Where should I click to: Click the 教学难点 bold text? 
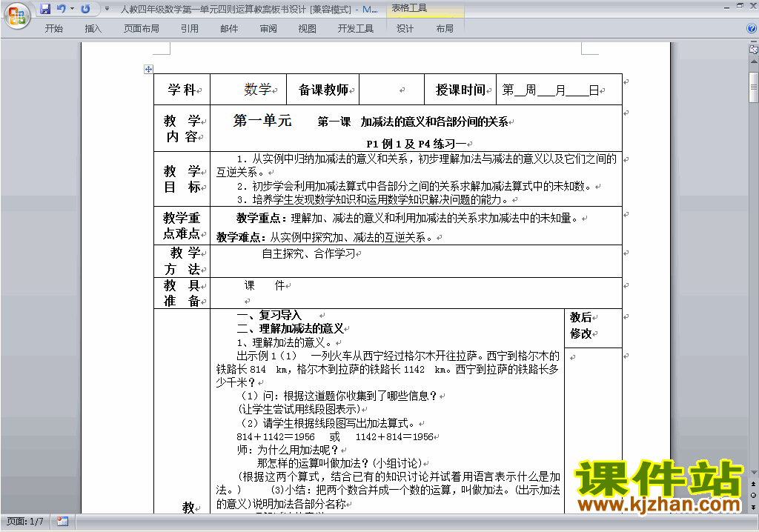(240, 237)
